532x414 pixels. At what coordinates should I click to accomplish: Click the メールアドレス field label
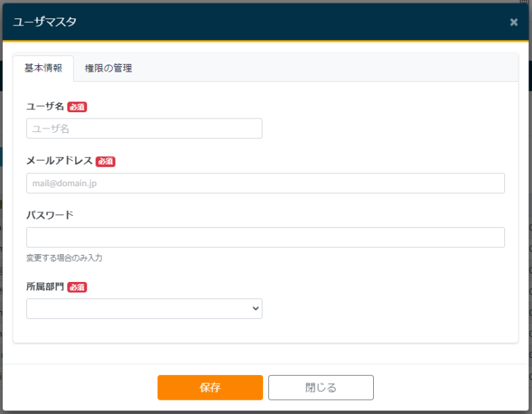click(59, 161)
